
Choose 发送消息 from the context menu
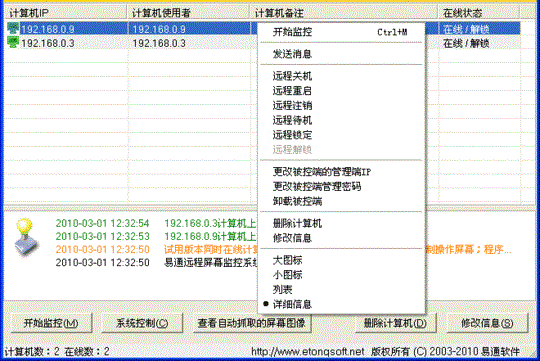pyautogui.click(x=340, y=54)
